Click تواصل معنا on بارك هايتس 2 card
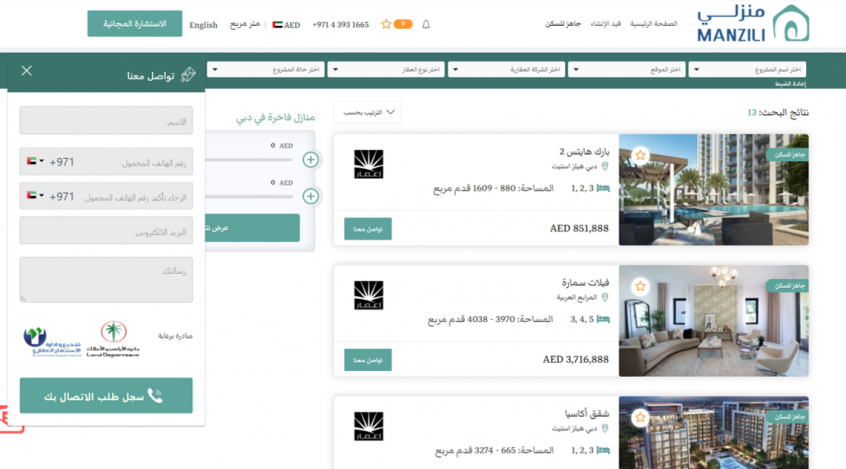Viewport: 846px width, 469px height. pyautogui.click(x=368, y=229)
